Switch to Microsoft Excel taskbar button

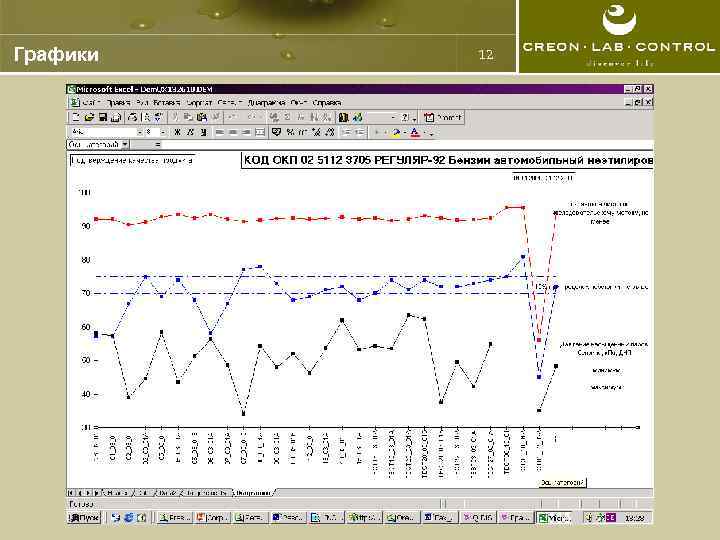click(x=555, y=518)
